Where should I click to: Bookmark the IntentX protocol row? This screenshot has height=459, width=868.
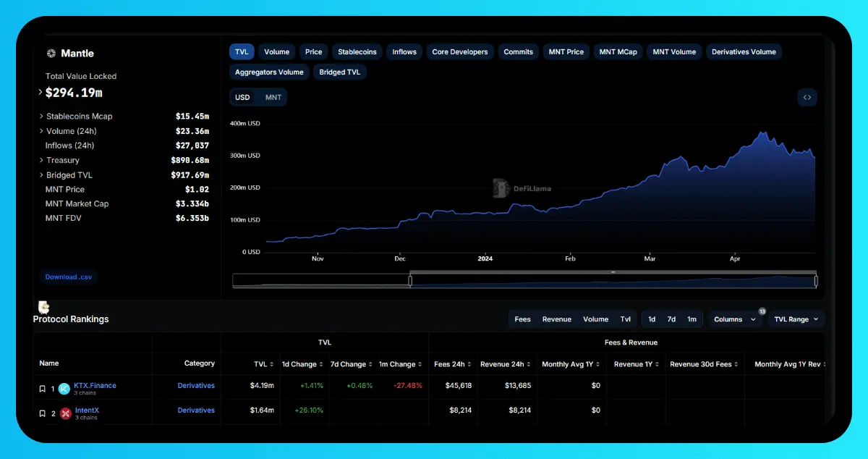tap(42, 414)
